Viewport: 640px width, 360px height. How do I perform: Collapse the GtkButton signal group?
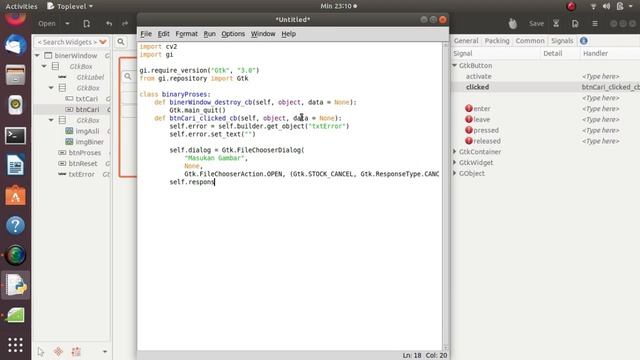pyautogui.click(x=454, y=65)
